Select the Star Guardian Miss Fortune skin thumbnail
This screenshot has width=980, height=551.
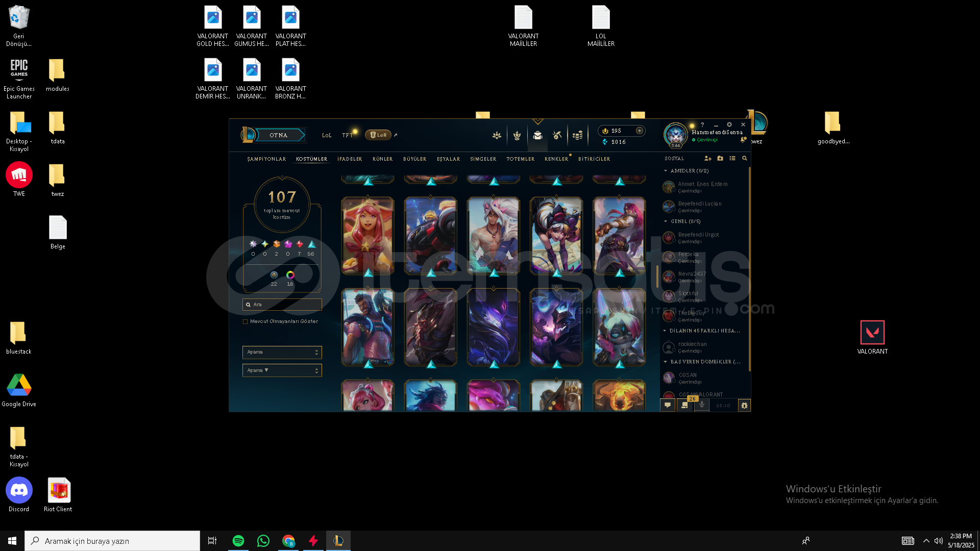pyautogui.click(x=367, y=236)
